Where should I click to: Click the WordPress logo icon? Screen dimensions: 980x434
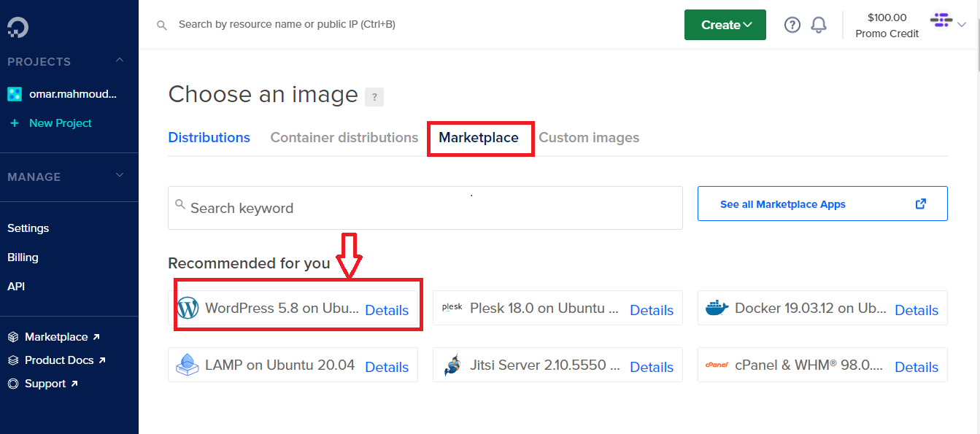188,308
